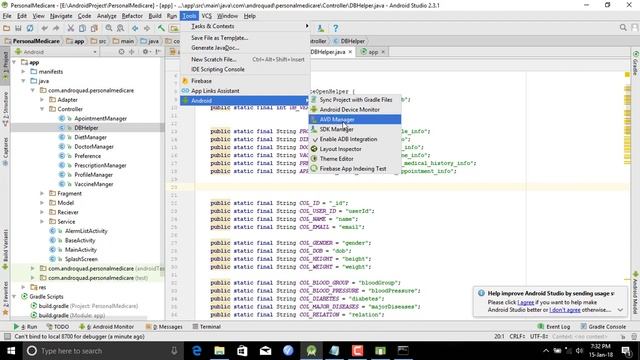
Task: Click Synchronize toolbar icon
Action: (30, 28)
